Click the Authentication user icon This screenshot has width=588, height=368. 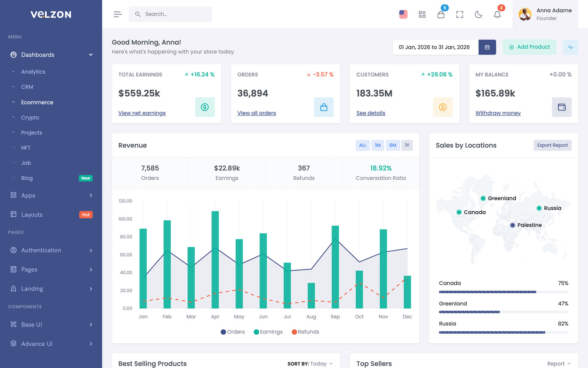click(14, 250)
